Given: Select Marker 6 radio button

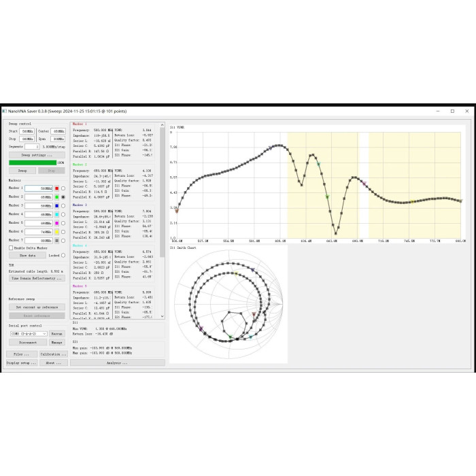Looking at the screenshot, I should (63, 232).
